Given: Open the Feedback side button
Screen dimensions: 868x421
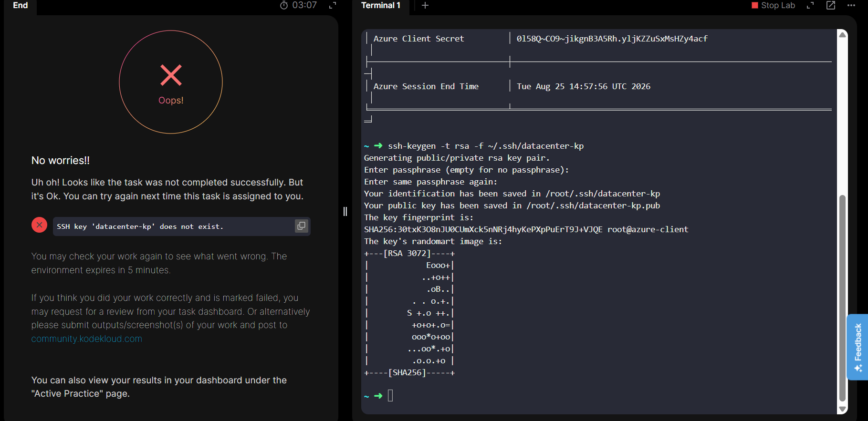Looking at the screenshot, I should [x=858, y=347].
